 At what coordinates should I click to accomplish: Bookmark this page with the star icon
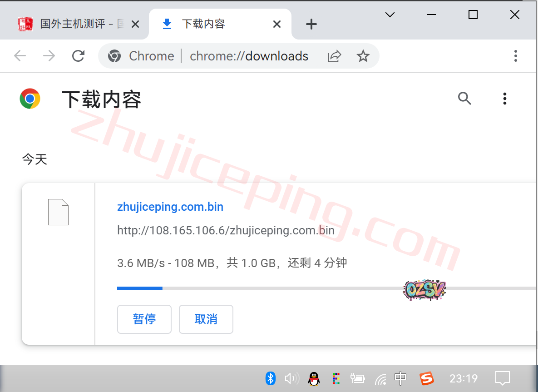coord(363,56)
